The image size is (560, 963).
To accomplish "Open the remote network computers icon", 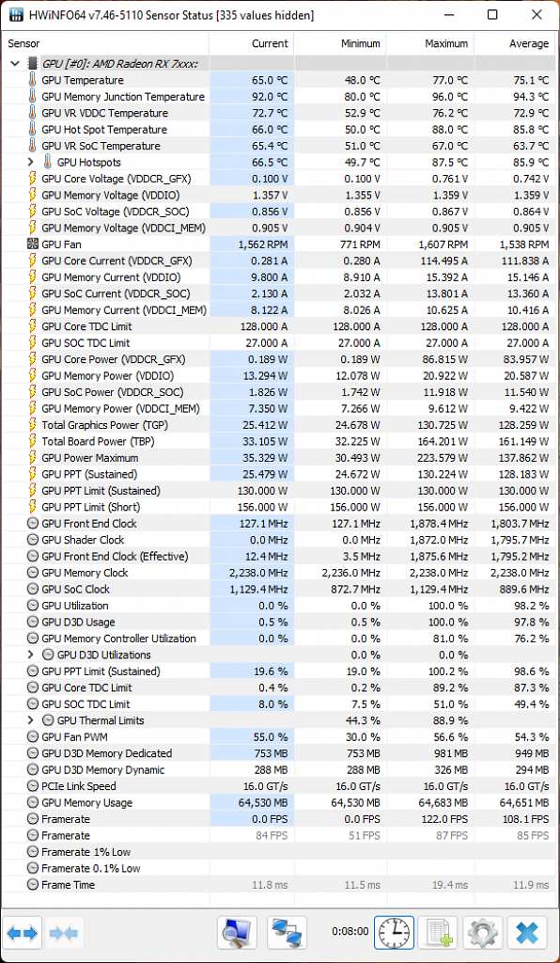I will click(288, 934).
